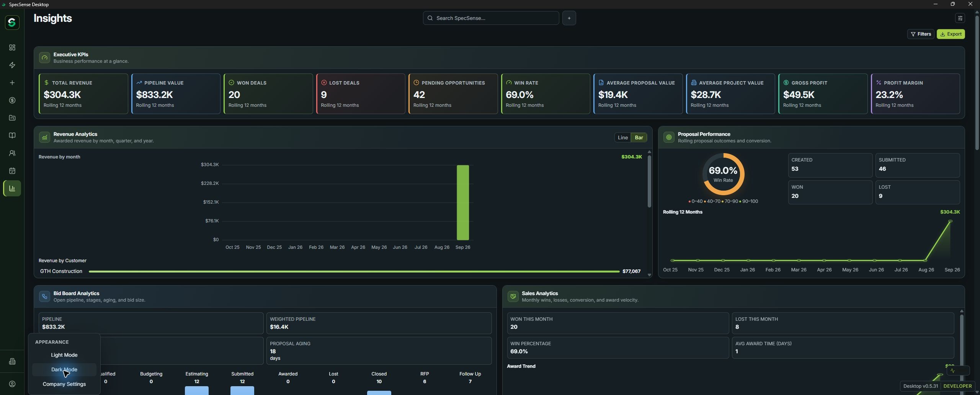Focus the Search SpecSense input field
980x395 pixels.
click(491, 18)
